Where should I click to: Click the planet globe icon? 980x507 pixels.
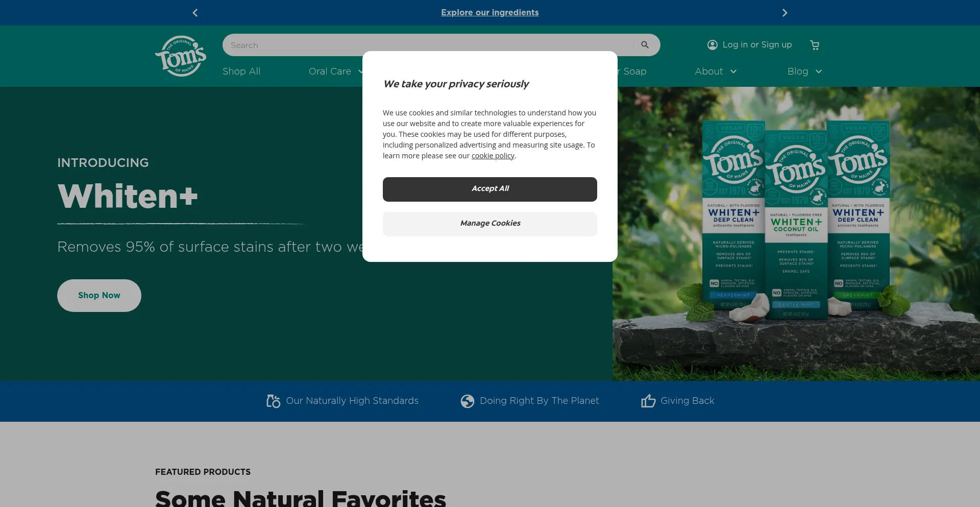pyautogui.click(x=468, y=401)
